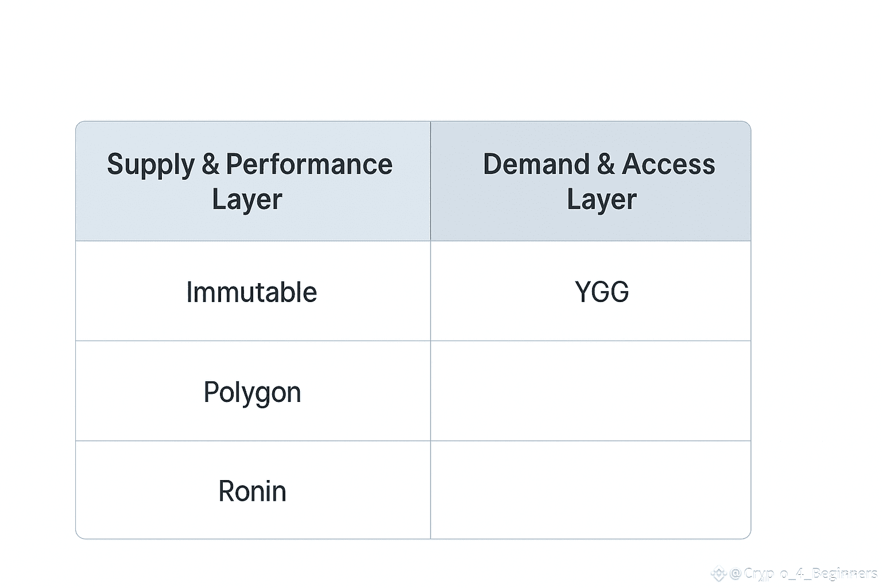This screenshot has width=882, height=588.
Task: Click the word Access in the header
Action: (x=668, y=164)
